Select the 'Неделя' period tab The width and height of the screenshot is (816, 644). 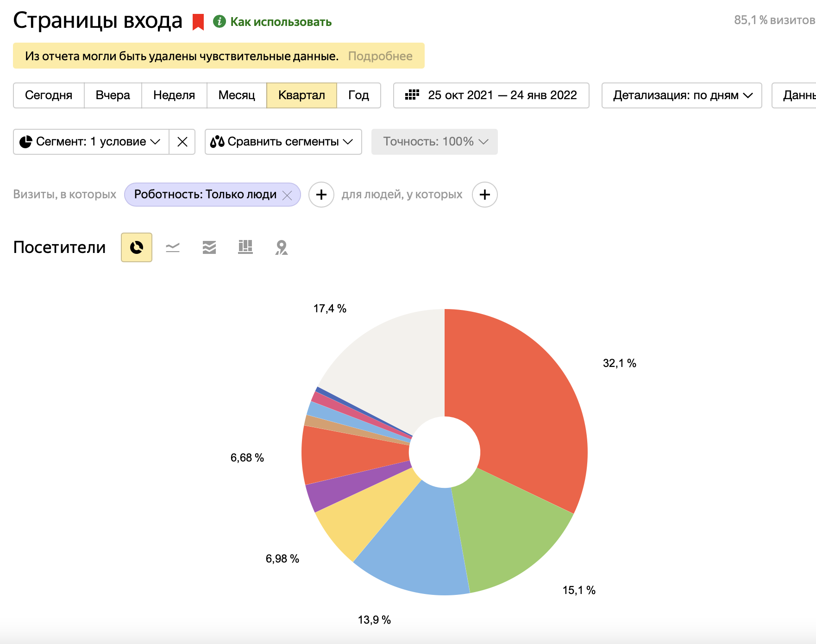pos(174,95)
